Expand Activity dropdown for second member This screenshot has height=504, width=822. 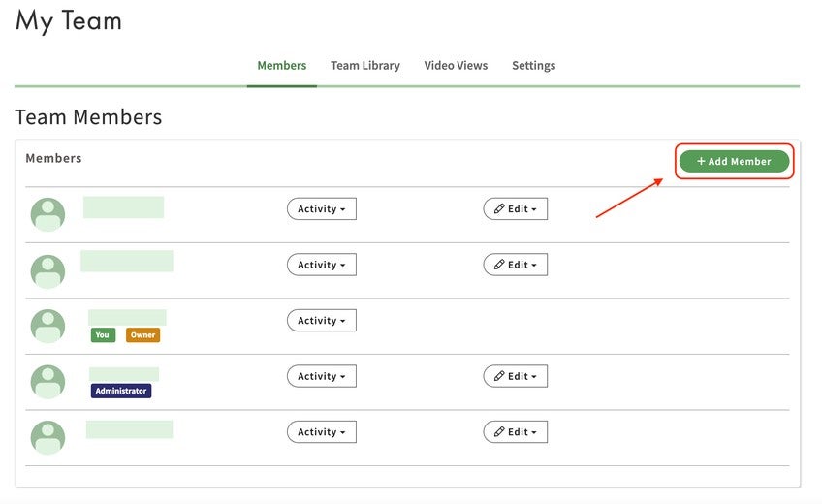pos(321,265)
